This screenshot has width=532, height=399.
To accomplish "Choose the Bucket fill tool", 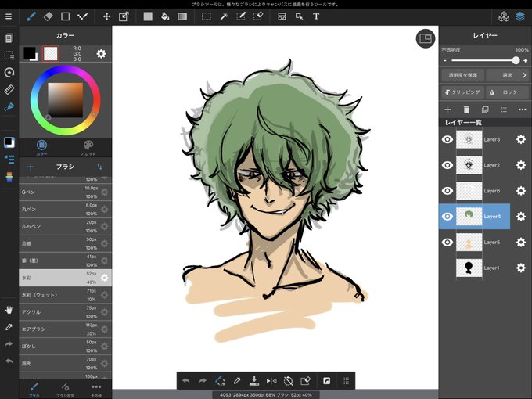I will 165,16.
